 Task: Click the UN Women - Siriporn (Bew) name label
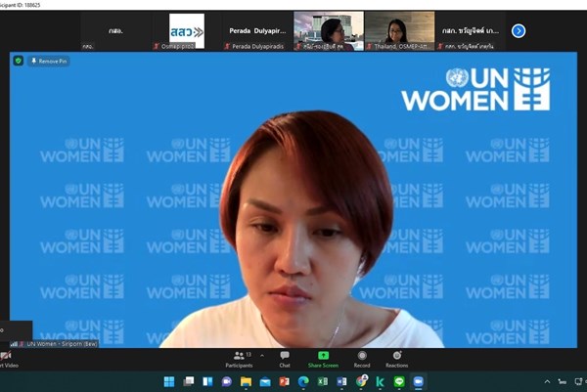(x=62, y=344)
